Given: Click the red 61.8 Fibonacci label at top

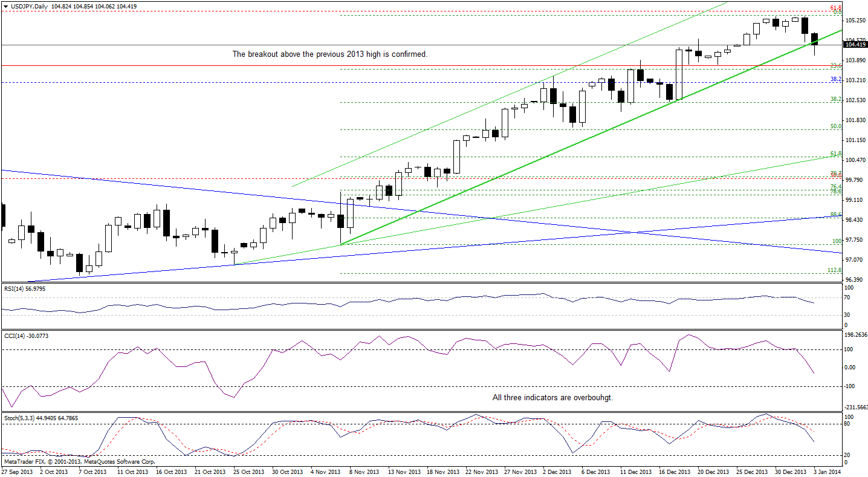Looking at the screenshot, I should (836, 7).
